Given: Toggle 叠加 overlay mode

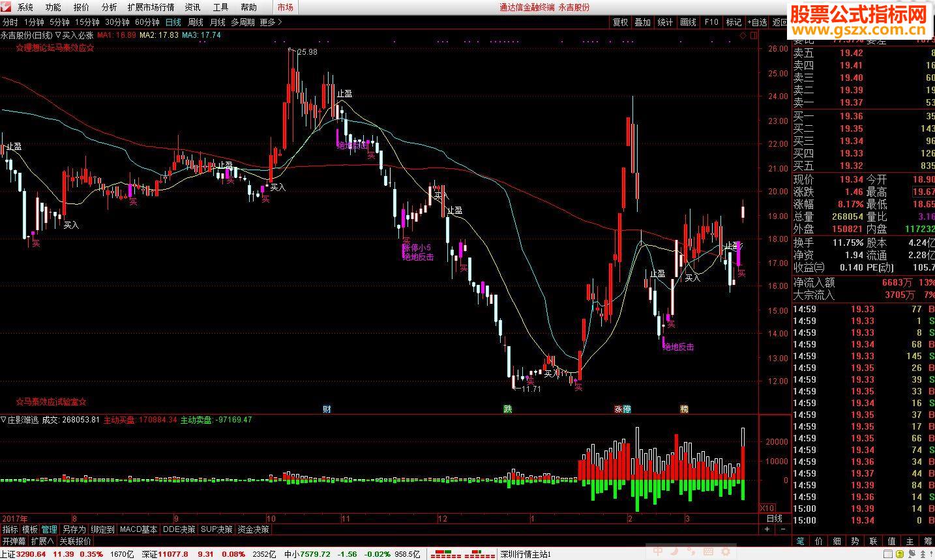Looking at the screenshot, I should coord(643,22).
